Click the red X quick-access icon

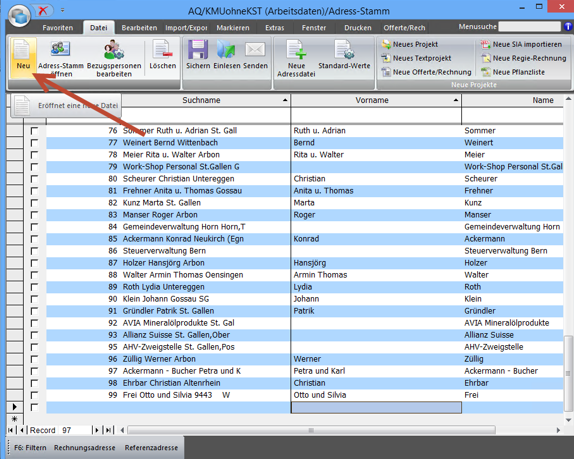tap(43, 11)
